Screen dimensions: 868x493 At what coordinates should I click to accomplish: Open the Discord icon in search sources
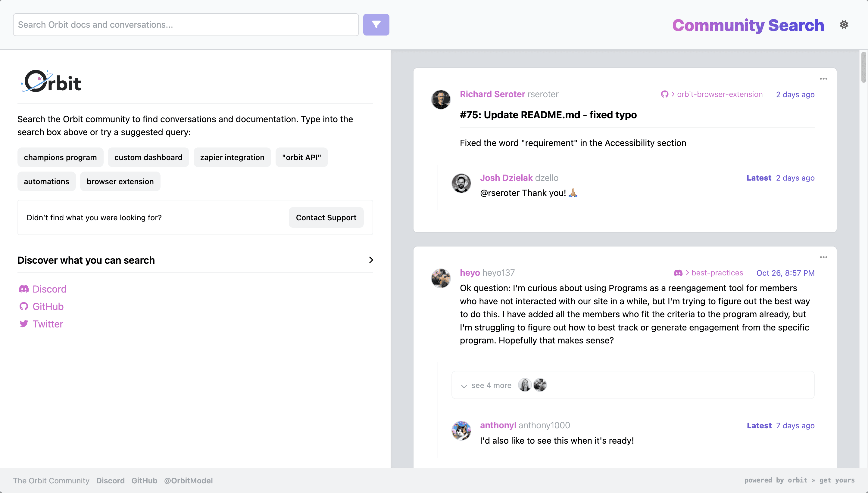click(24, 289)
